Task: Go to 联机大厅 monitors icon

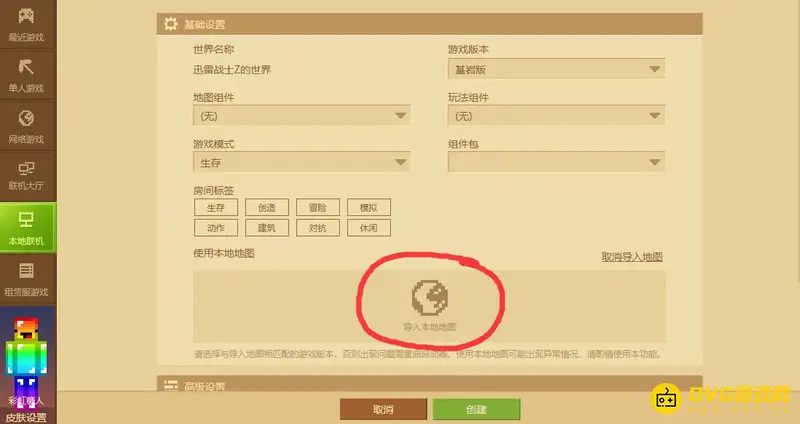Action: click(26, 168)
